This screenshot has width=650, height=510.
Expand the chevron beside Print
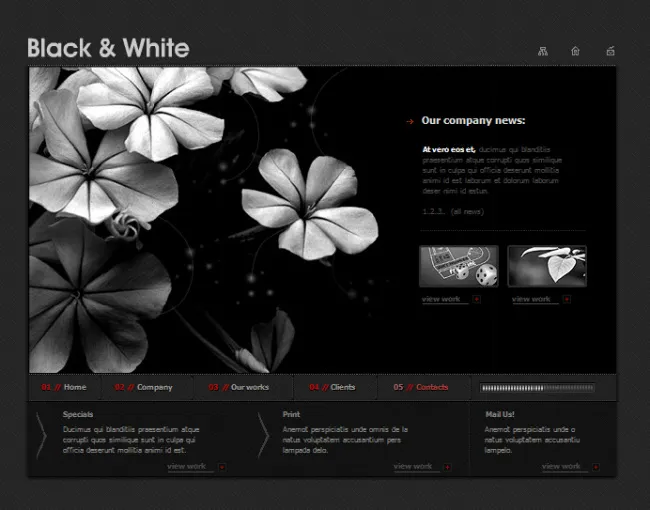263,436
